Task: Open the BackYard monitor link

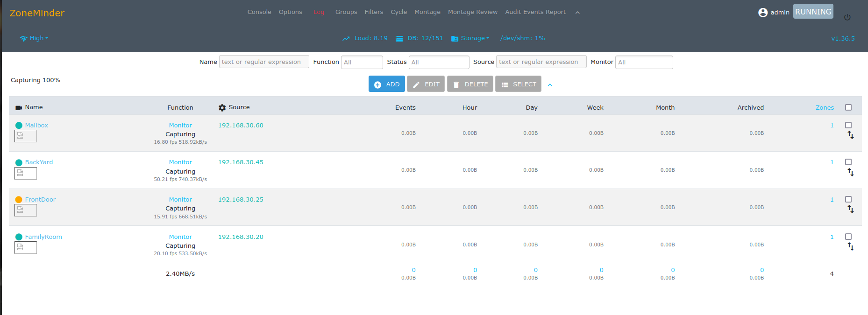Action: pyautogui.click(x=39, y=162)
